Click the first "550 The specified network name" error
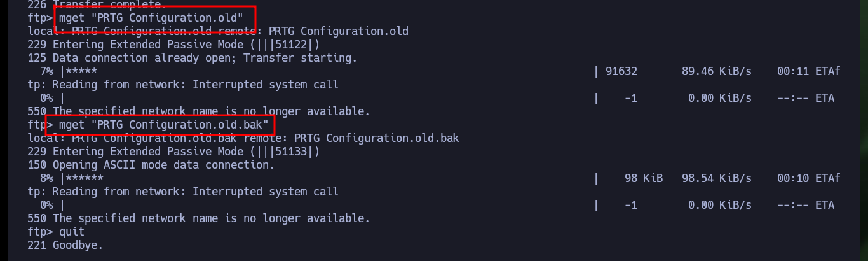This screenshot has height=261, width=868. click(x=199, y=111)
